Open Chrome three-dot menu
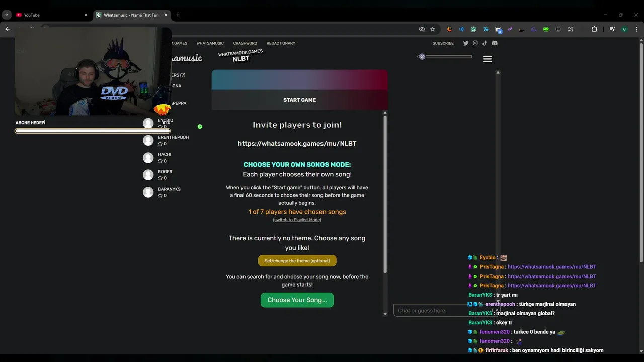644x362 pixels. click(636, 29)
